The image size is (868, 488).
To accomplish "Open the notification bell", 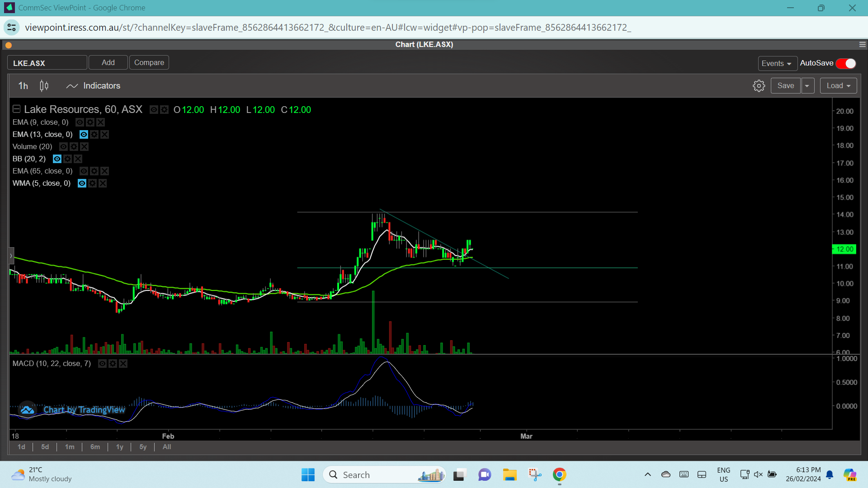I will (x=830, y=475).
